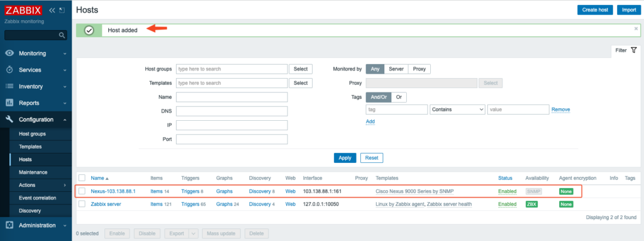
Task: Click the Monitoring eye icon
Action: pos(9,53)
